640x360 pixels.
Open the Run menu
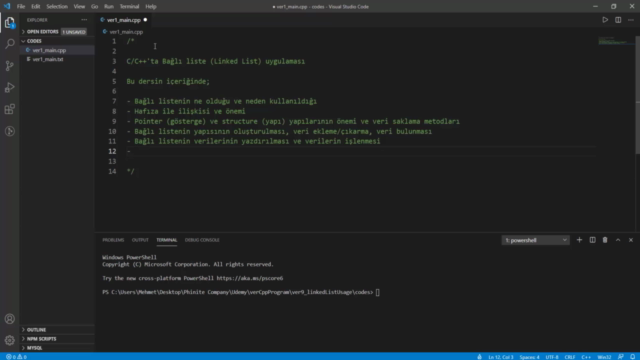pyautogui.click(x=109, y=7)
